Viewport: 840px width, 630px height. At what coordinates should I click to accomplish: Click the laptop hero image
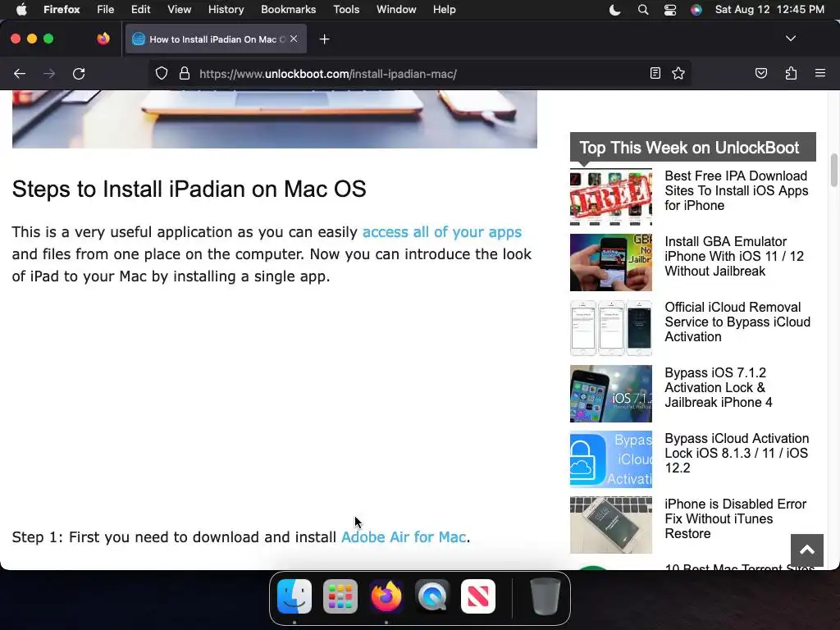(x=274, y=119)
